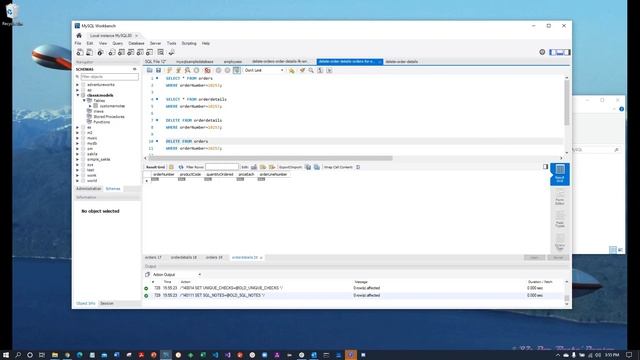Image resolution: width=640 pixels, height=360 pixels.
Task: Click the gear settings icon at top right
Action: click(x=542, y=52)
